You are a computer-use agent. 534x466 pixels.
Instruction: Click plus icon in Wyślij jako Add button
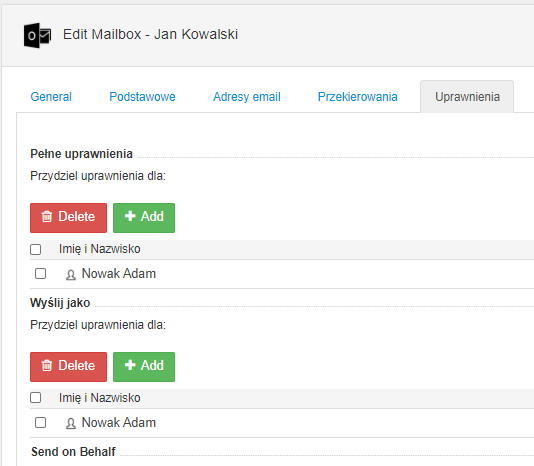click(130, 364)
